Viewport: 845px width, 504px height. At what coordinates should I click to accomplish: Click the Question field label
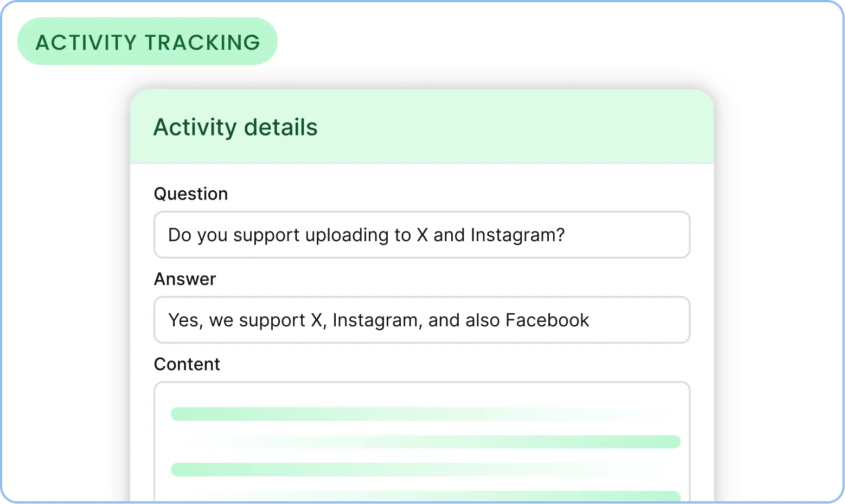point(191,193)
